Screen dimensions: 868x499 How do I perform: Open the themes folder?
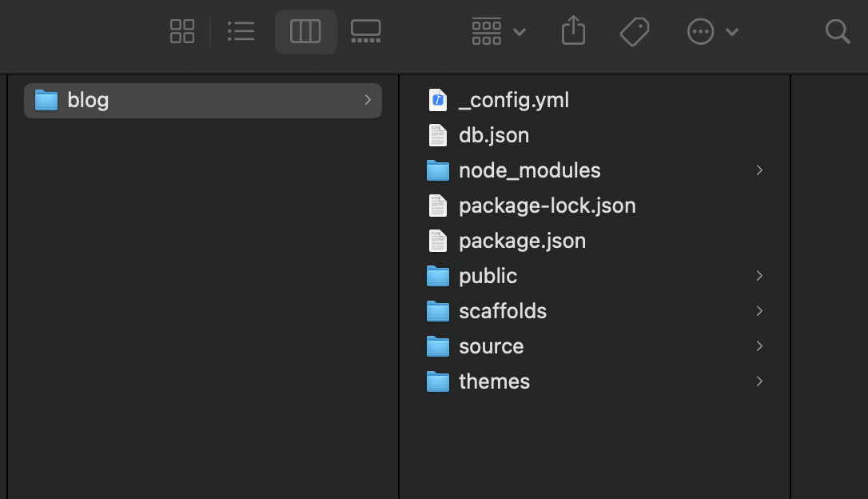click(x=494, y=381)
